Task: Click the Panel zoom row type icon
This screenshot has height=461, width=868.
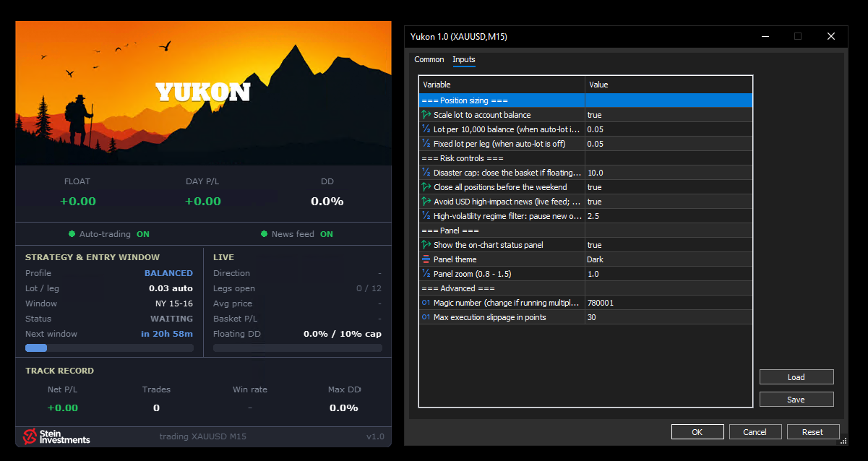Action: point(426,274)
